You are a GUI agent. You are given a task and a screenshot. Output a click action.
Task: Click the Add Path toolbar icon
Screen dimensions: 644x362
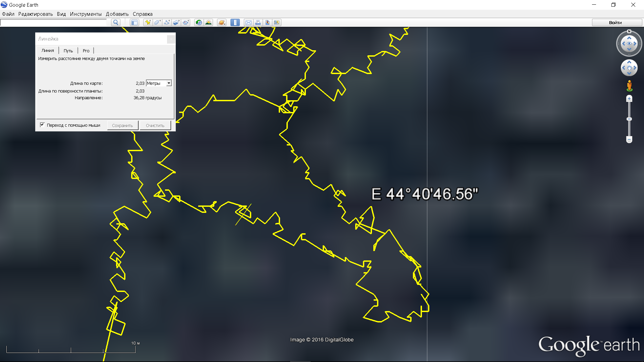(x=167, y=22)
